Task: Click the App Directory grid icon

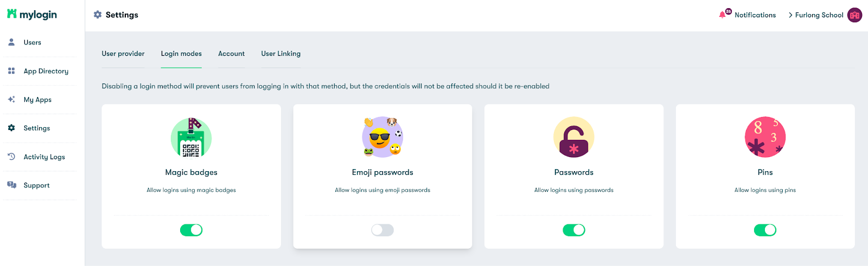Action: pyautogui.click(x=11, y=70)
